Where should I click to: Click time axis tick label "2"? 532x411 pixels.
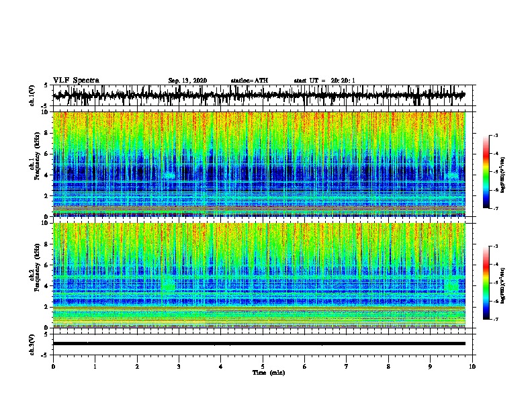(137, 367)
